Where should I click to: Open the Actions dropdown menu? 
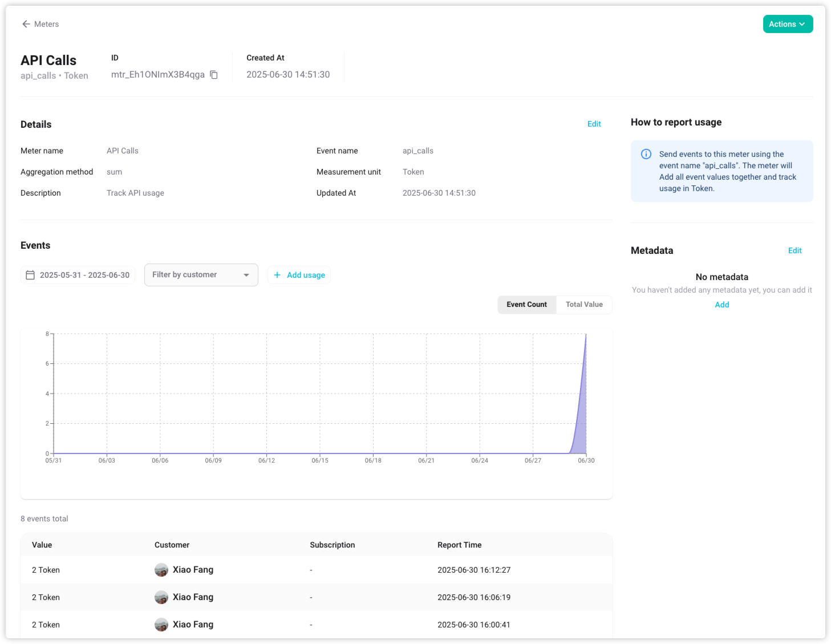click(x=788, y=24)
